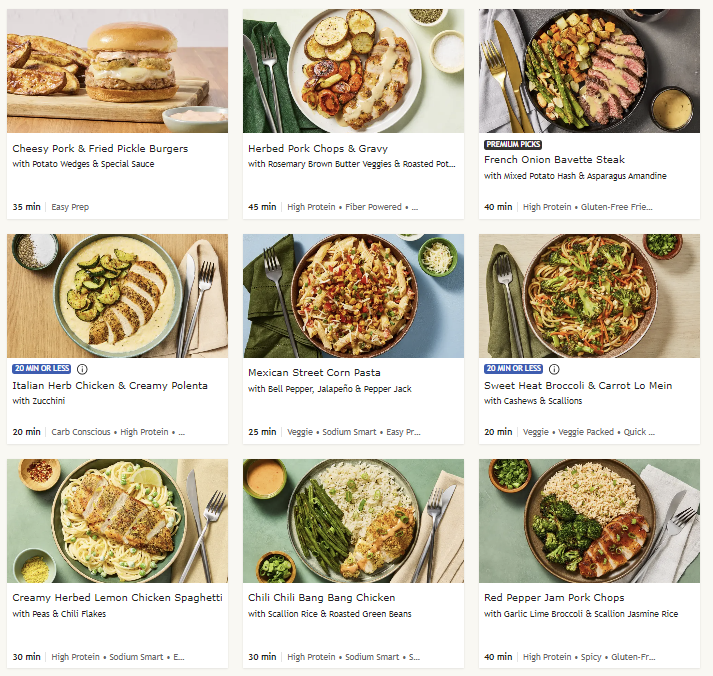Select the Chili Chili Bang Bang Chicken image

click(x=353, y=521)
